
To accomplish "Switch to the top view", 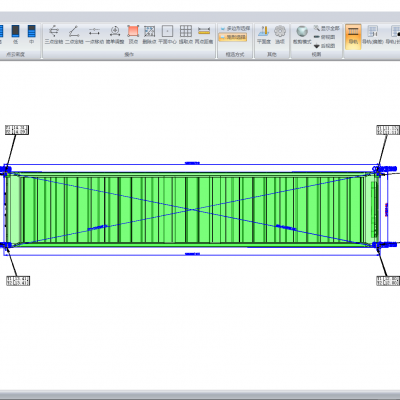I will [x=324, y=37].
